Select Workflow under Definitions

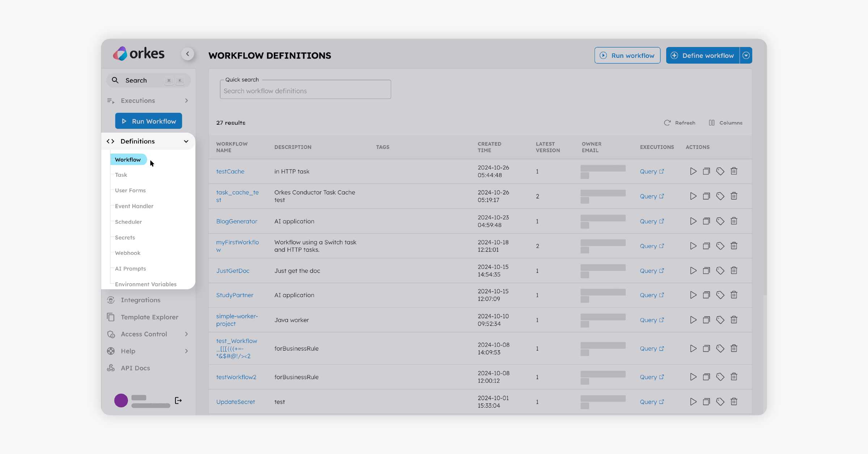pos(128,159)
